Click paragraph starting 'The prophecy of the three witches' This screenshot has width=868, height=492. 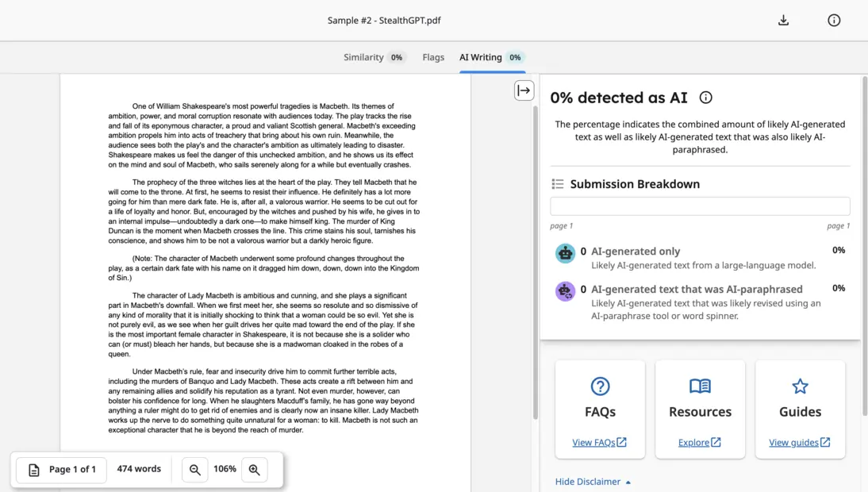263,211
